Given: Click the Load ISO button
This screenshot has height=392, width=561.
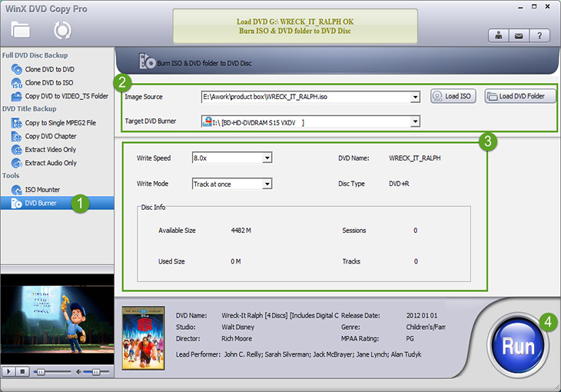Looking at the screenshot, I should tap(453, 96).
